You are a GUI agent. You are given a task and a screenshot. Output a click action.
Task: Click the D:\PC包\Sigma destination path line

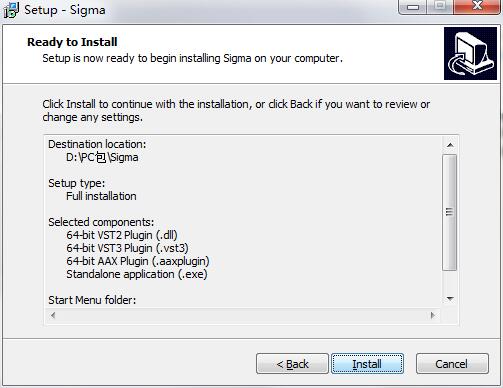click(102, 157)
